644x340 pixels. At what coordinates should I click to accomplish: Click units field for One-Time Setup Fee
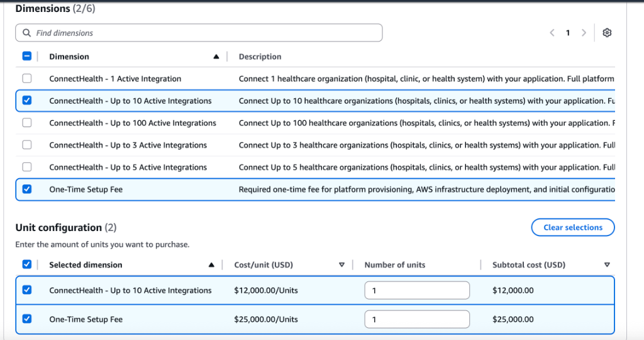(416, 319)
